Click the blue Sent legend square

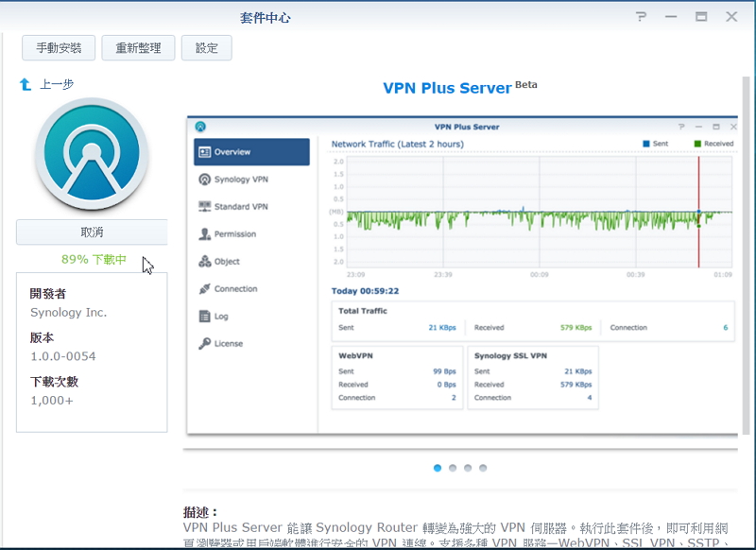[646, 144]
